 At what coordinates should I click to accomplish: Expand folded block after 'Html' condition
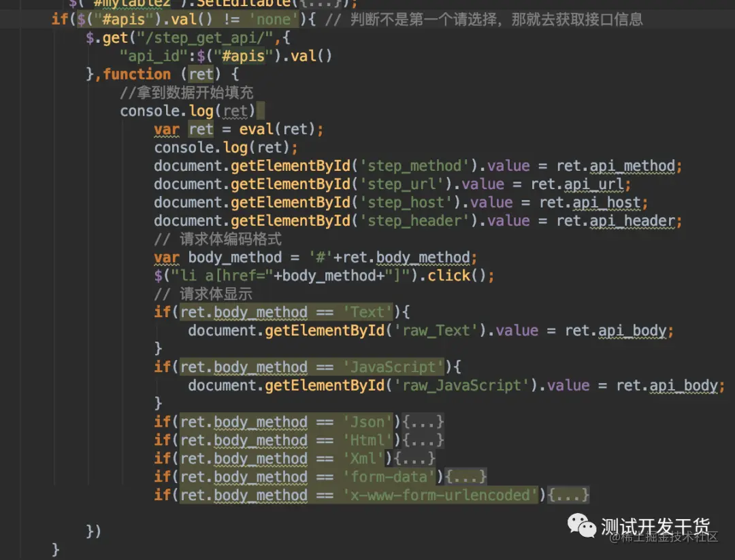point(423,440)
